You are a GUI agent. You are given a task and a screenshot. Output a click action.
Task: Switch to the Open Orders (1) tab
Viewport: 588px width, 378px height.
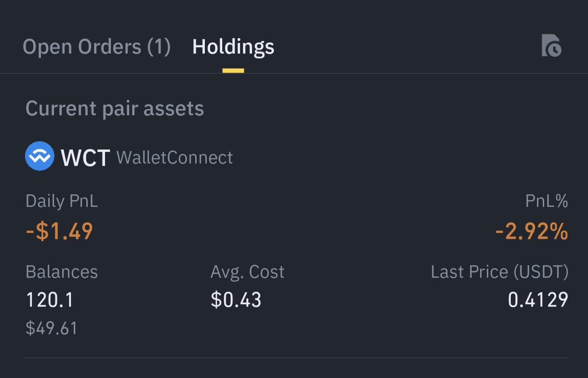96,47
